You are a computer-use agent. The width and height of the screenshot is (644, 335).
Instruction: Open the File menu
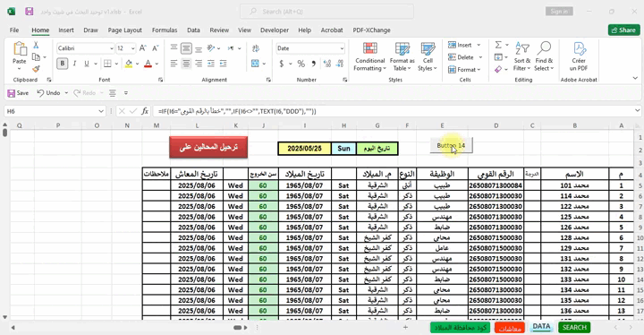pos(14,30)
